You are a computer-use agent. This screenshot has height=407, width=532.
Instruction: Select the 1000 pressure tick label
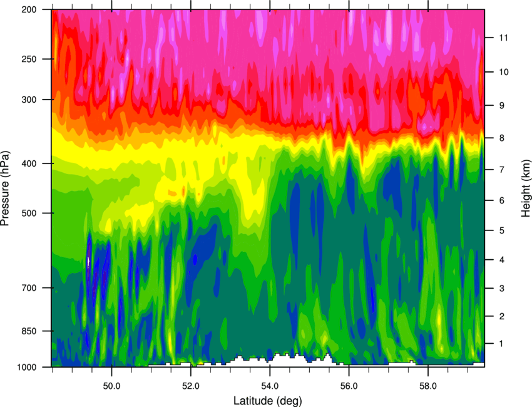(x=27, y=367)
